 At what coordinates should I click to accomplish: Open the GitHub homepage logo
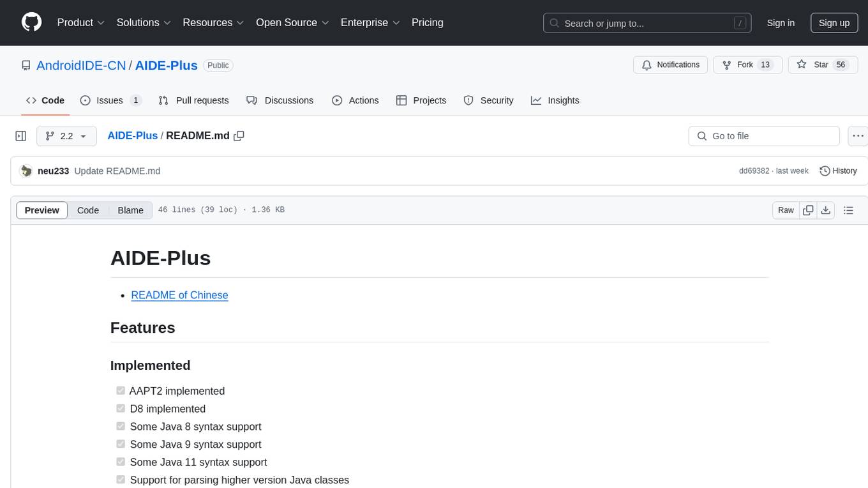31,22
